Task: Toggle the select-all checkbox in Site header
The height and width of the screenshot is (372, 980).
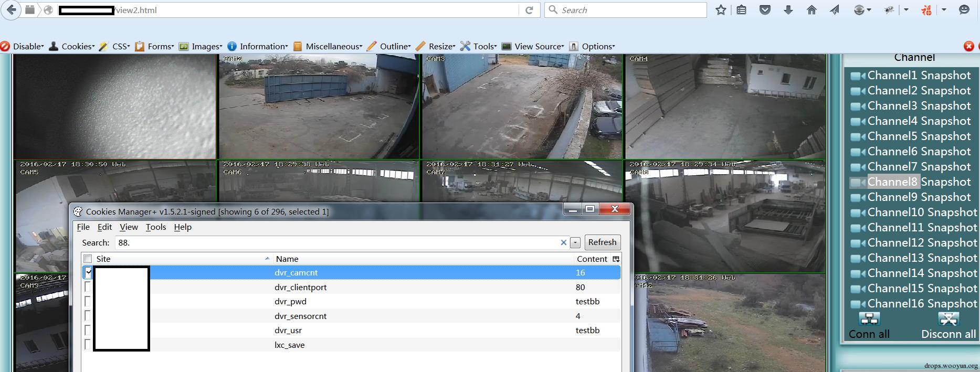Action: (x=88, y=259)
